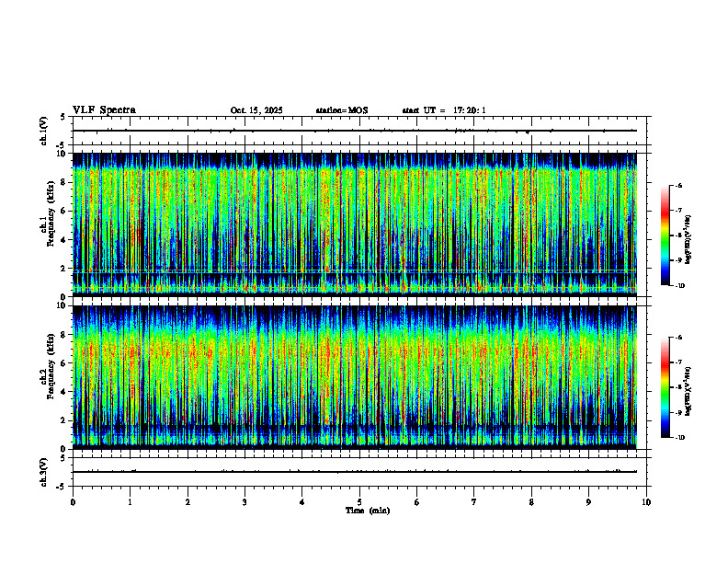Screen dimensions: 728x563
Task: Click the "ch.3(V)" waveform axis label
Action: click(44, 472)
